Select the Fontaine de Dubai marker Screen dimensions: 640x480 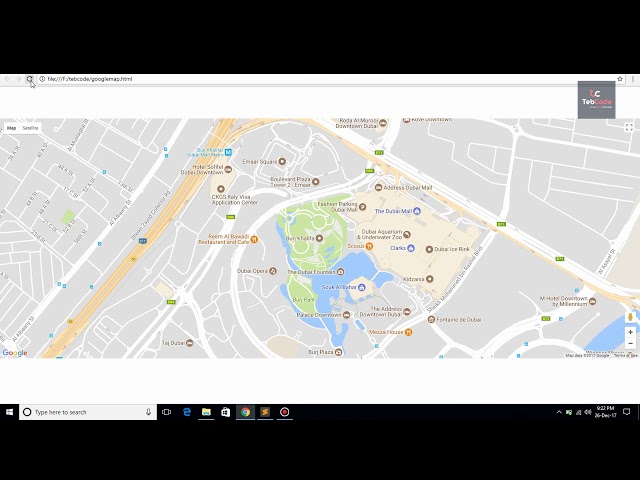click(x=431, y=320)
